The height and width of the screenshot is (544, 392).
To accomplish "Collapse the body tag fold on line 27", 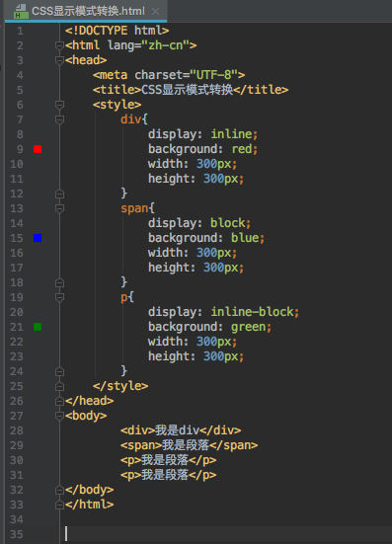I will [x=59, y=416].
